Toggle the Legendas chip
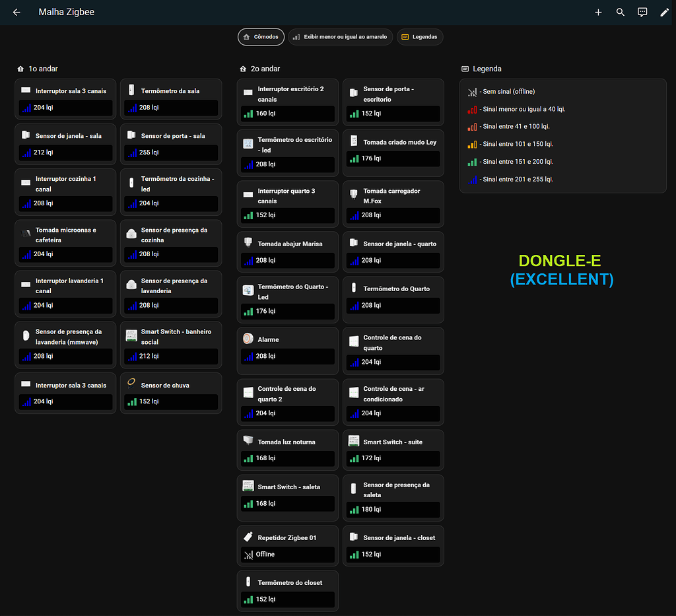This screenshot has height=616, width=676. (x=419, y=37)
